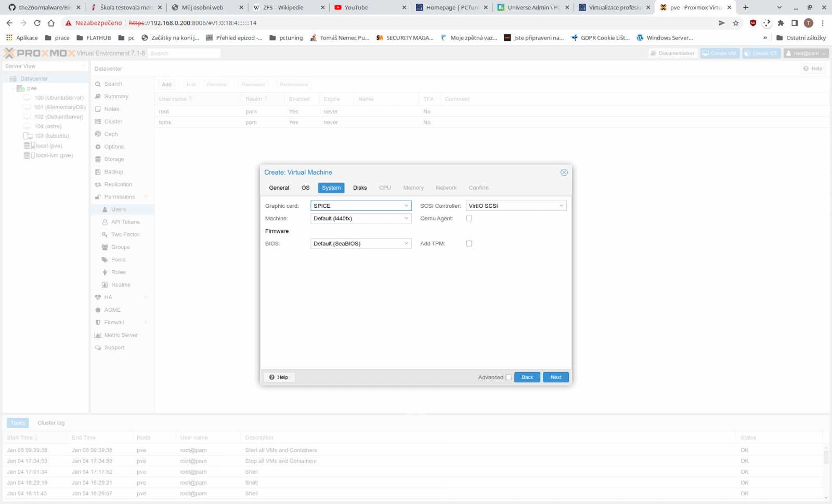Enable the Qemu Agent checkbox

click(x=469, y=218)
